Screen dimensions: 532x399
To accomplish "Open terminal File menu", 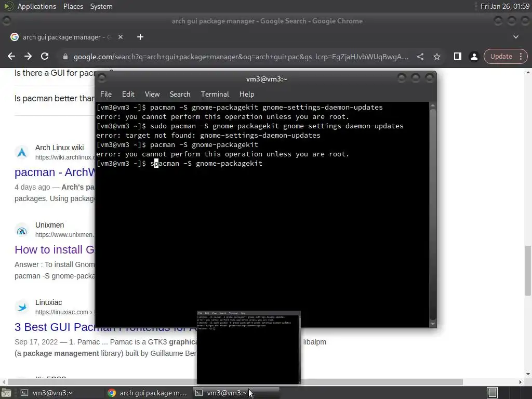I will (x=106, y=94).
